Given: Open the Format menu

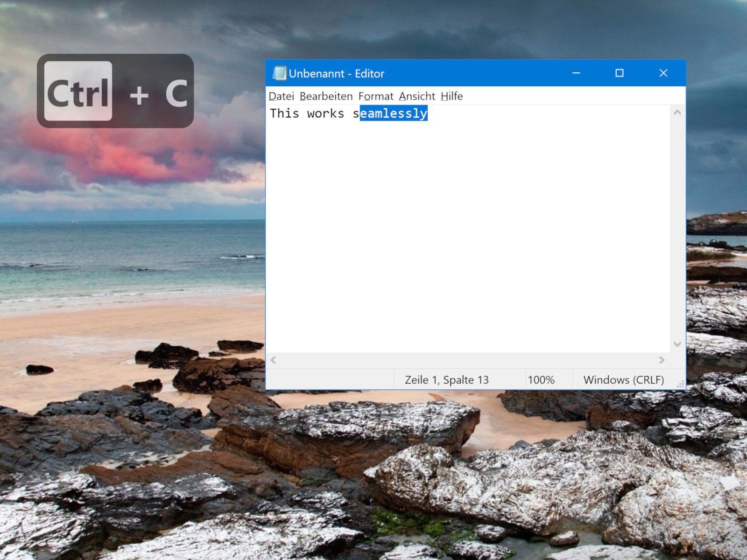Looking at the screenshot, I should 376,96.
